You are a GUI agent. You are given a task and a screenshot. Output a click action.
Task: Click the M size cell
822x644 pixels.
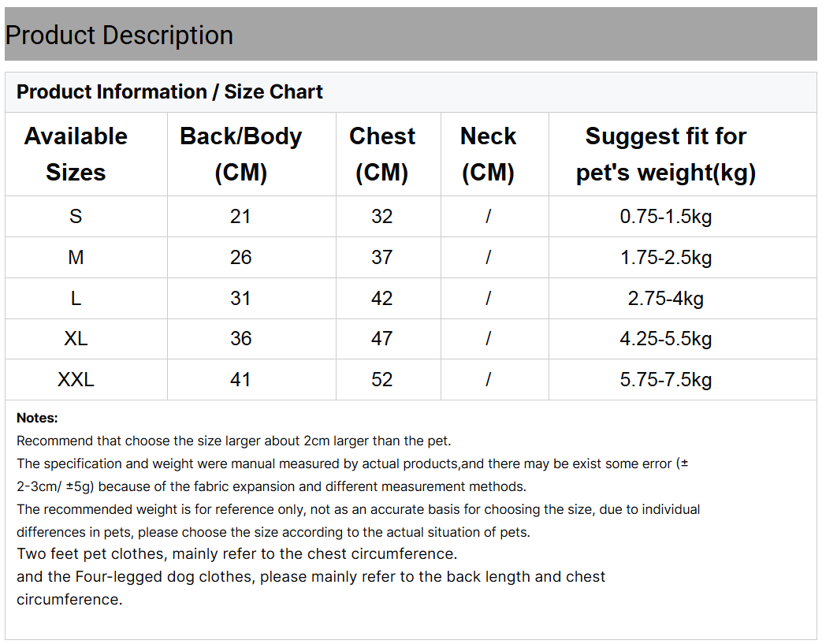coord(76,258)
